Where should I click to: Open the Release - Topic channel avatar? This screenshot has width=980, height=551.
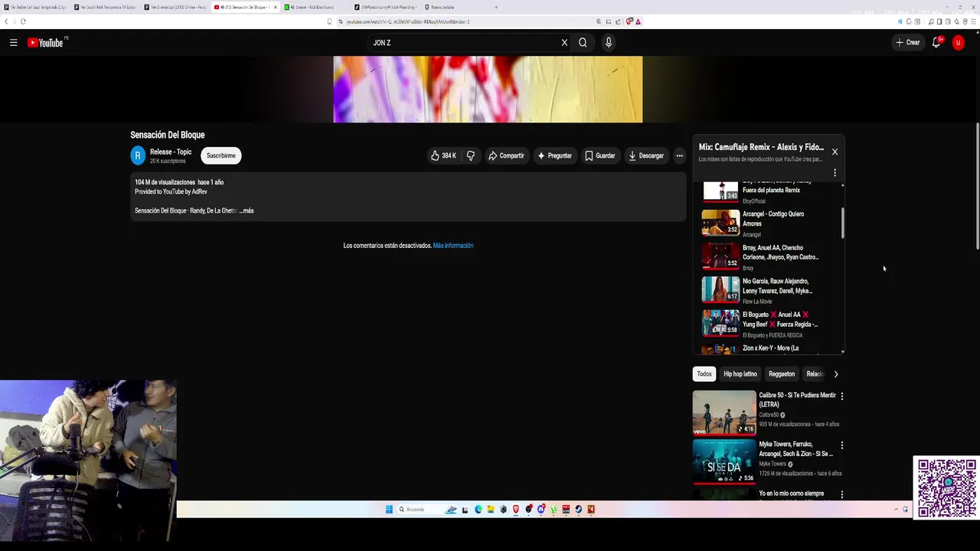click(x=138, y=156)
